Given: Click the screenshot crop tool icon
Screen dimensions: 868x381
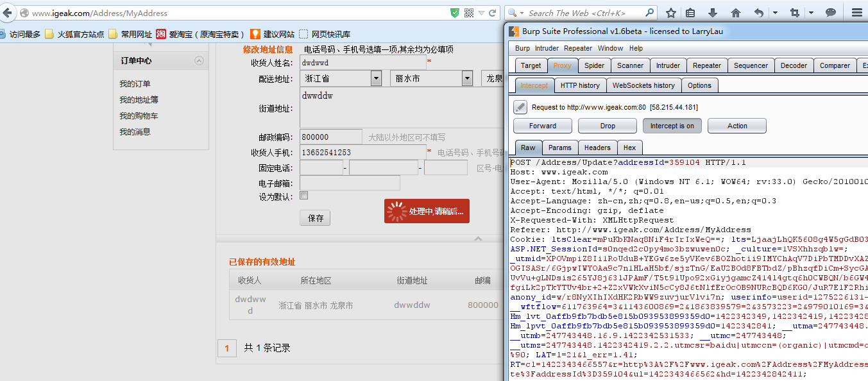Looking at the screenshot, I should [x=795, y=13].
